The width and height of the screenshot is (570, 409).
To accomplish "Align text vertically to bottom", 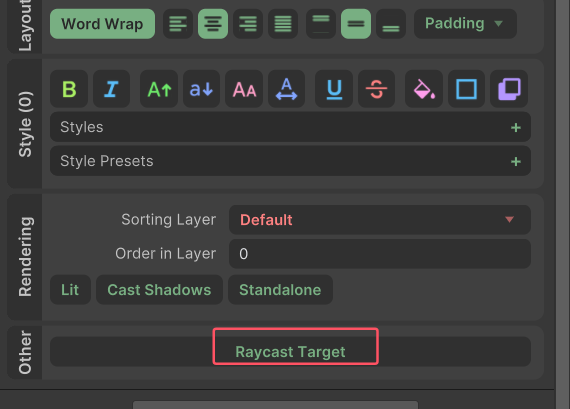I will pos(391,24).
